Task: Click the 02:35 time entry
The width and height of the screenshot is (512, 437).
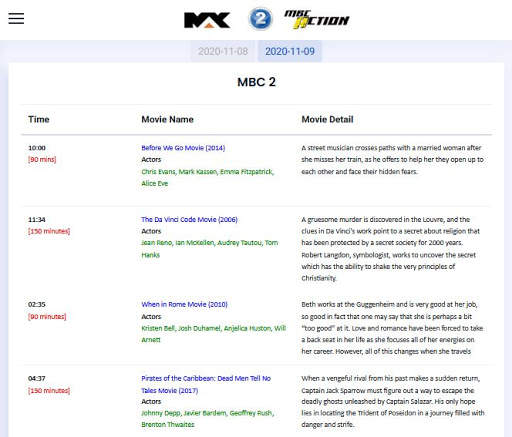Action: [x=37, y=304]
